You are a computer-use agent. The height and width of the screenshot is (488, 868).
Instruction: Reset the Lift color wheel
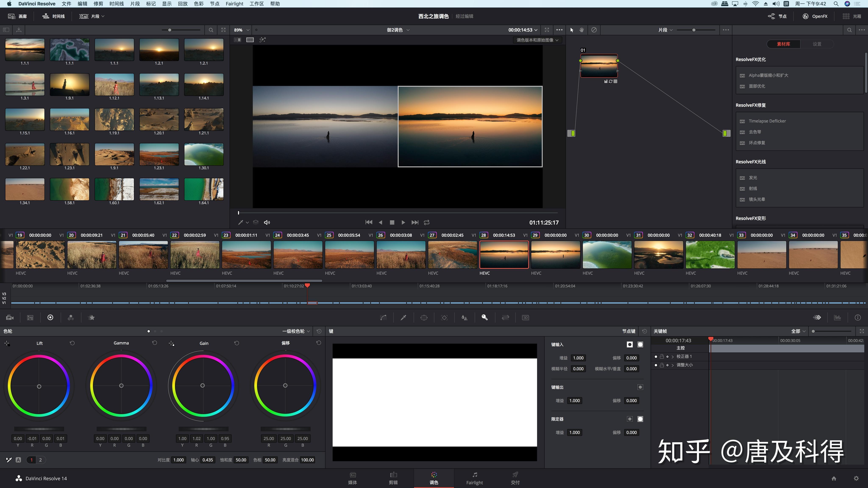[72, 343]
